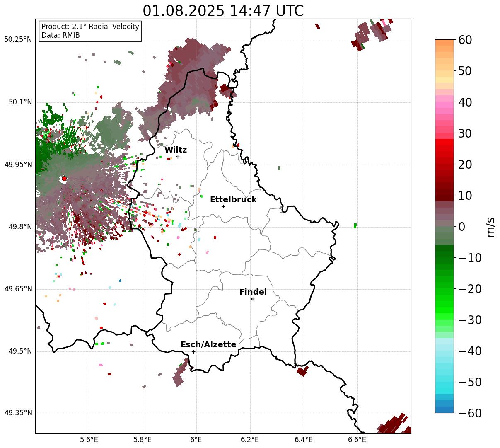The image size is (500, 448).
Task: Click the 6.2°E longitude label
Action: (x=250, y=440)
